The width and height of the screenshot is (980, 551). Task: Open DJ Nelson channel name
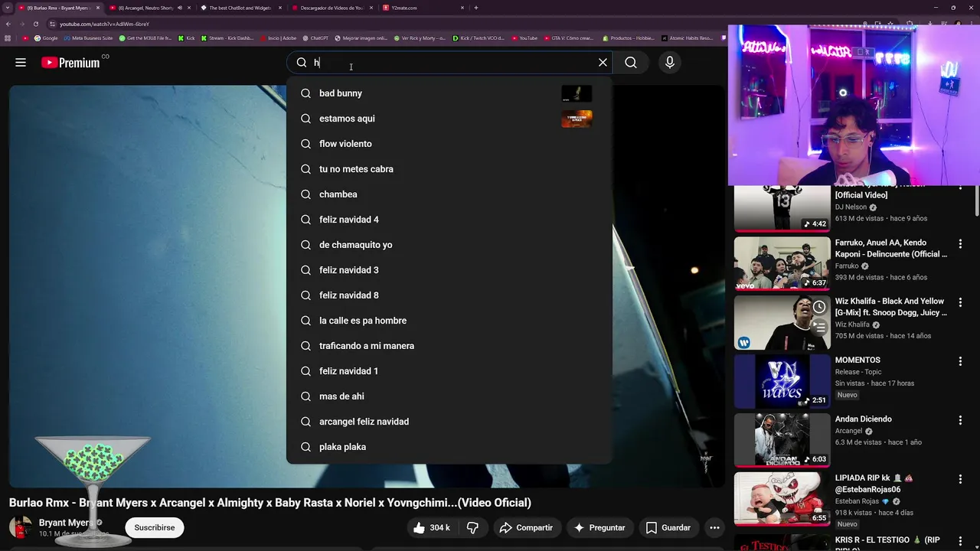[851, 207]
